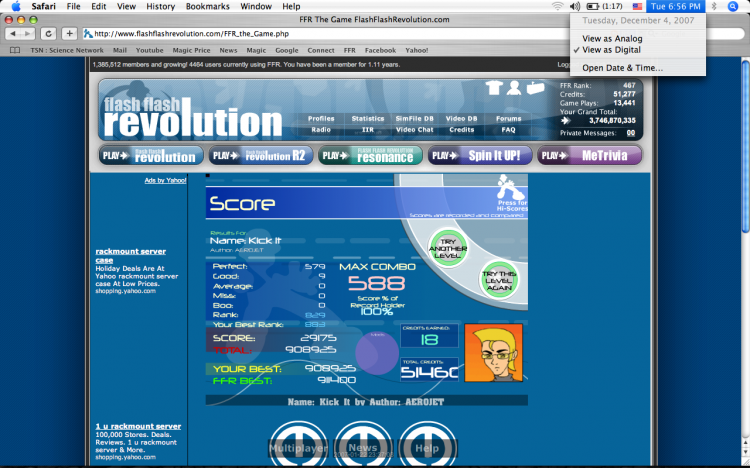Image resolution: width=750 pixels, height=468 pixels.
Task: Open FAQ link in FFR header
Action: (x=508, y=130)
